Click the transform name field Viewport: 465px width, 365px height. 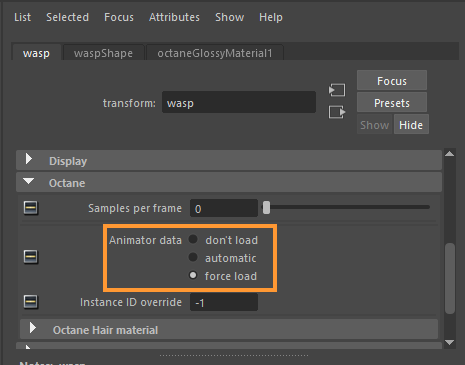tap(239, 102)
